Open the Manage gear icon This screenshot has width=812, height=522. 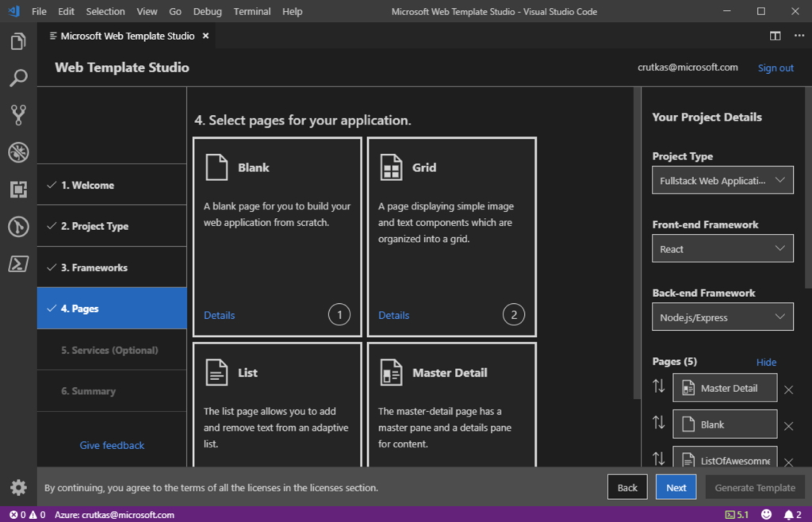[x=18, y=487]
